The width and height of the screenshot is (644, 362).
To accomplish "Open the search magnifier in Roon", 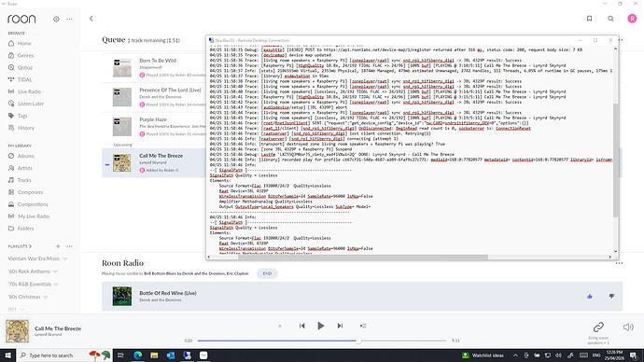I will click(610, 19).
